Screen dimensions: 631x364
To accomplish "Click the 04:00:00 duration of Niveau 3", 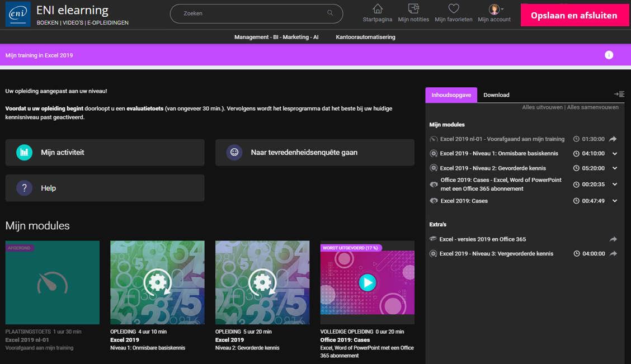I will coord(593,253).
